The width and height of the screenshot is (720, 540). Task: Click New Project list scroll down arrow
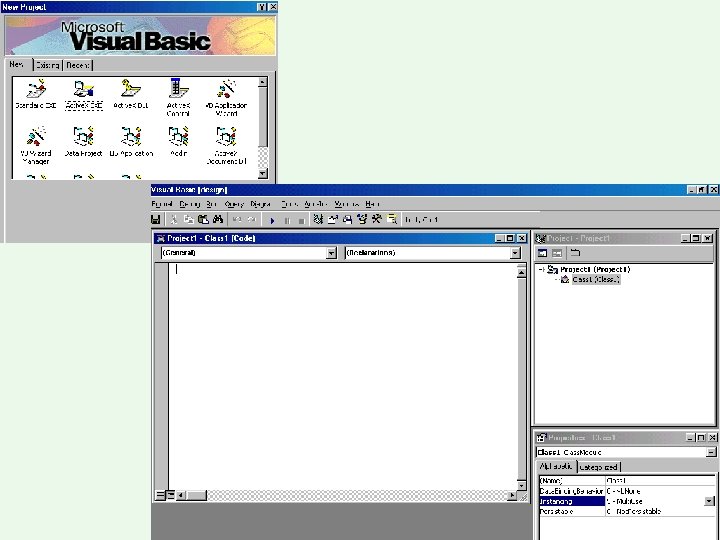(x=263, y=173)
